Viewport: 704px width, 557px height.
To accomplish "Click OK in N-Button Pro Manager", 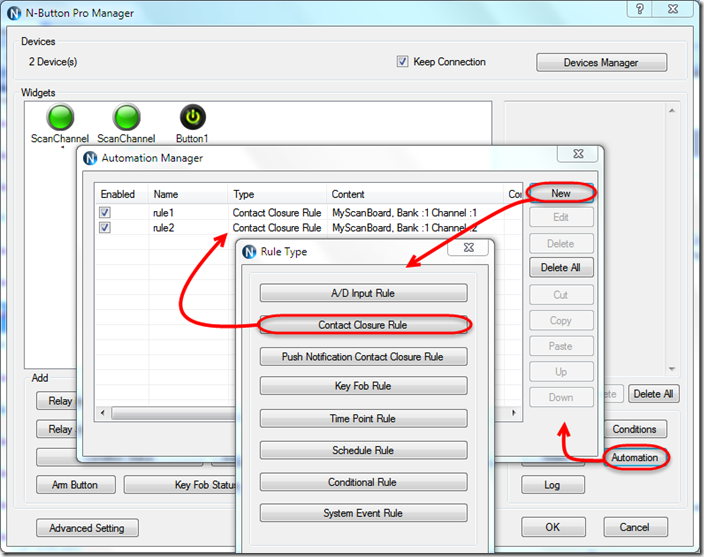I will coord(553,527).
